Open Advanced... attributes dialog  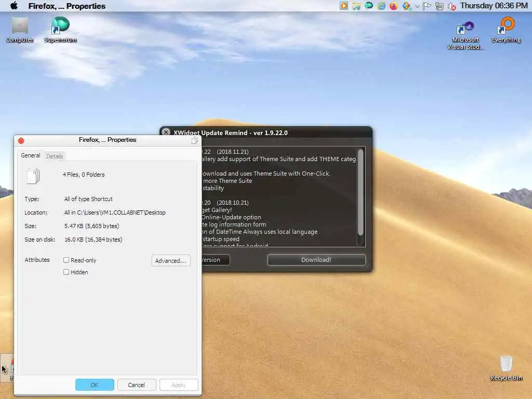coord(170,261)
